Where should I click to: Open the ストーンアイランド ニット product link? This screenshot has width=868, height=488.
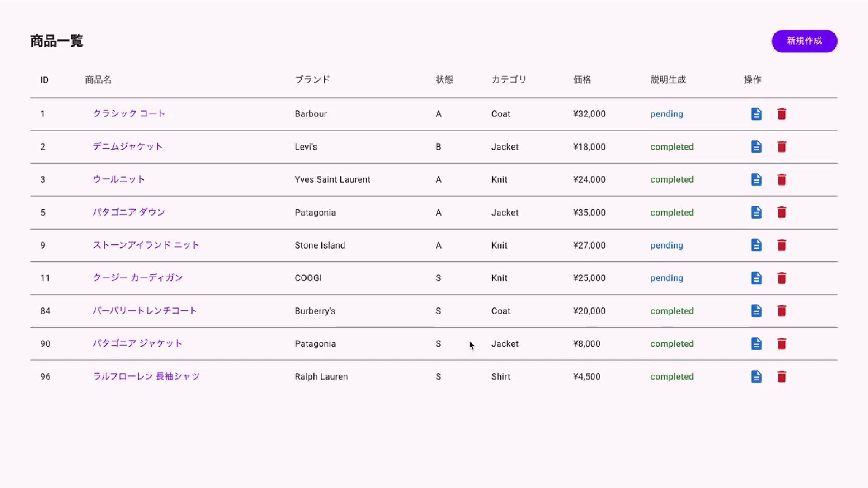click(x=146, y=245)
